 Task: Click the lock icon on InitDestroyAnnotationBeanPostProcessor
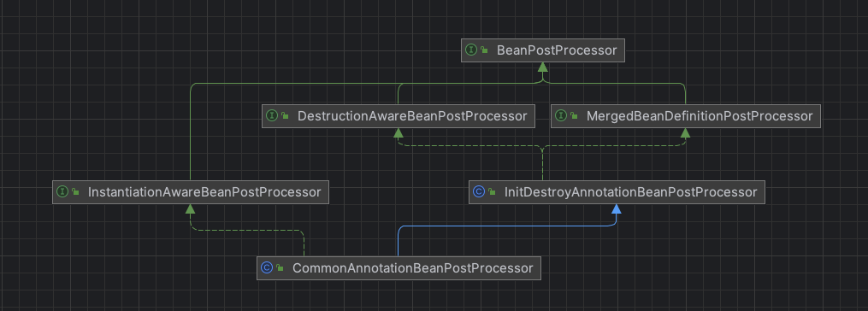coord(492,191)
